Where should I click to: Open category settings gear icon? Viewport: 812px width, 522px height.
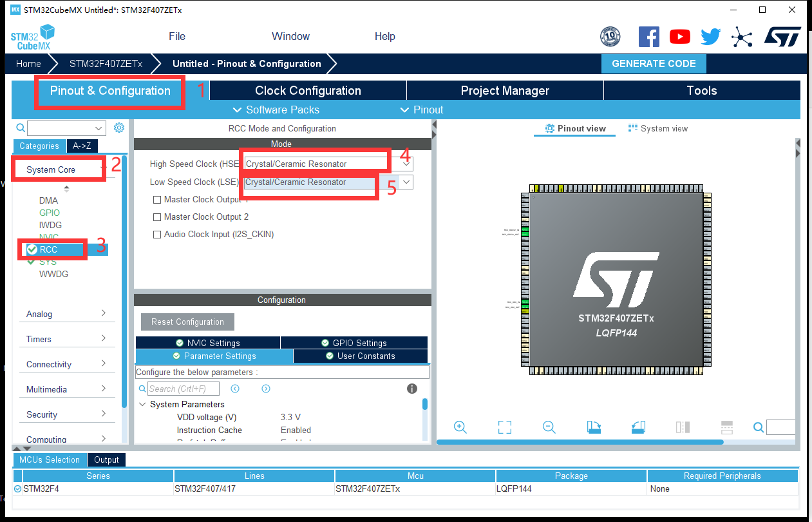coord(119,128)
